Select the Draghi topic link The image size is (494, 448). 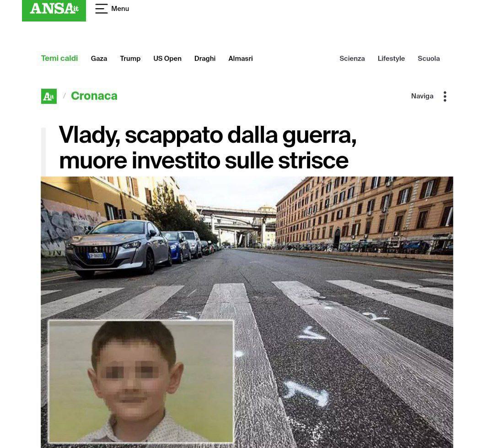pyautogui.click(x=205, y=58)
